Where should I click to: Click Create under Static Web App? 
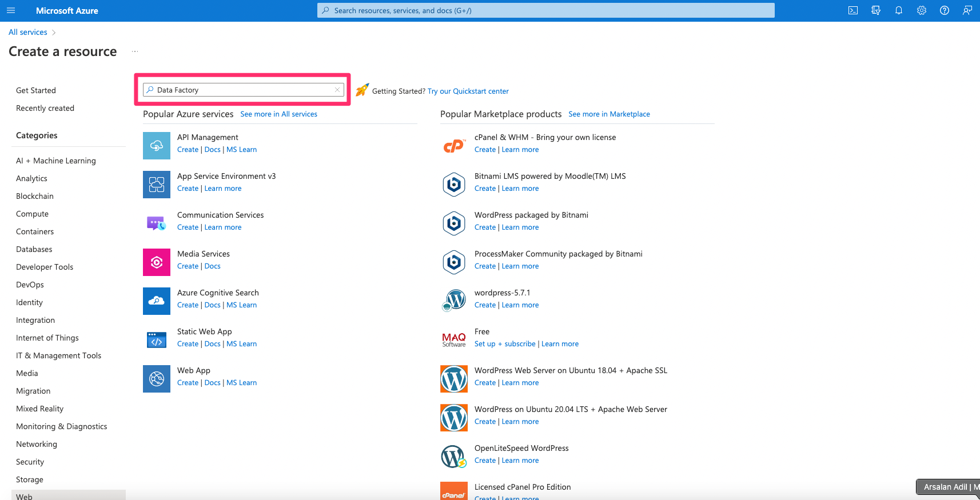point(188,343)
